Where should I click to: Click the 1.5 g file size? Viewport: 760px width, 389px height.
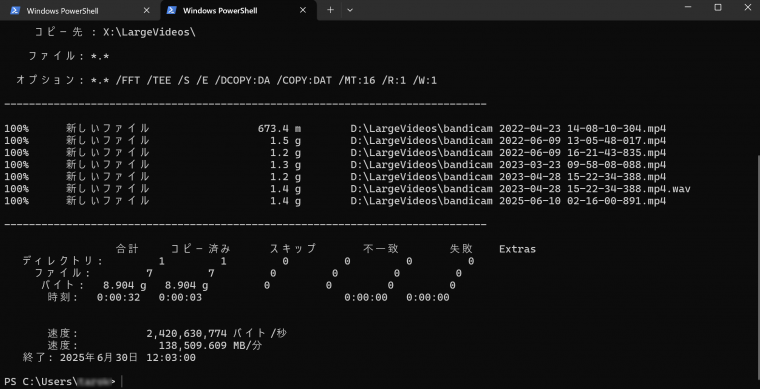click(285, 141)
